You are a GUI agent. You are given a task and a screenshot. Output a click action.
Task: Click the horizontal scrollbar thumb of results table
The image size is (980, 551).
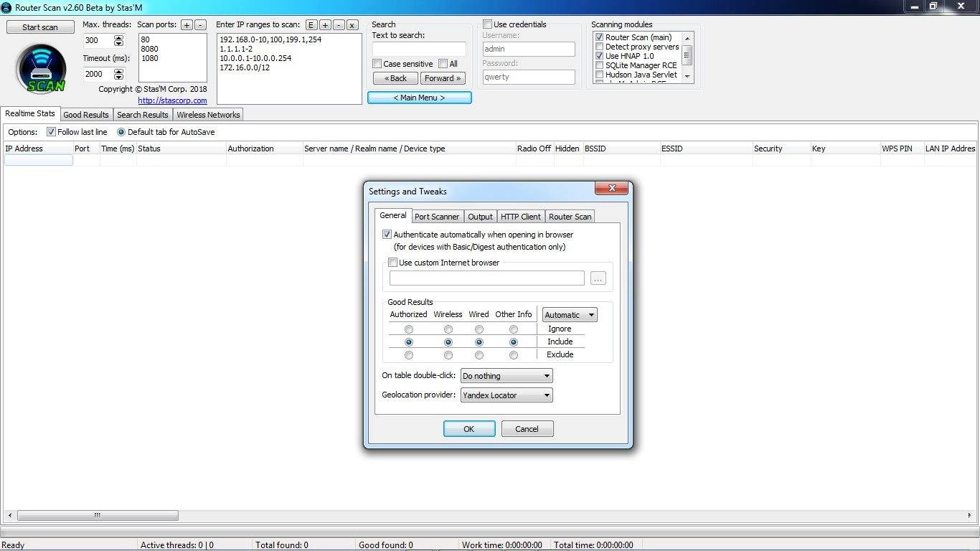98,516
